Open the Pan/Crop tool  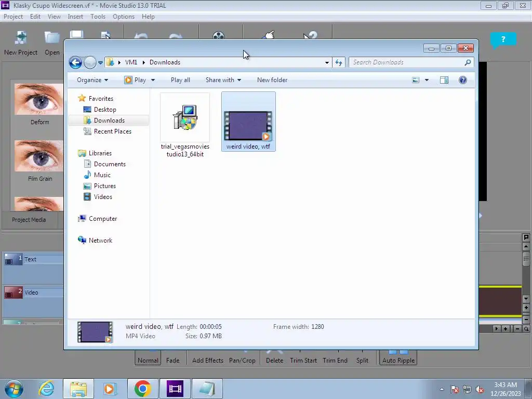coord(242,361)
